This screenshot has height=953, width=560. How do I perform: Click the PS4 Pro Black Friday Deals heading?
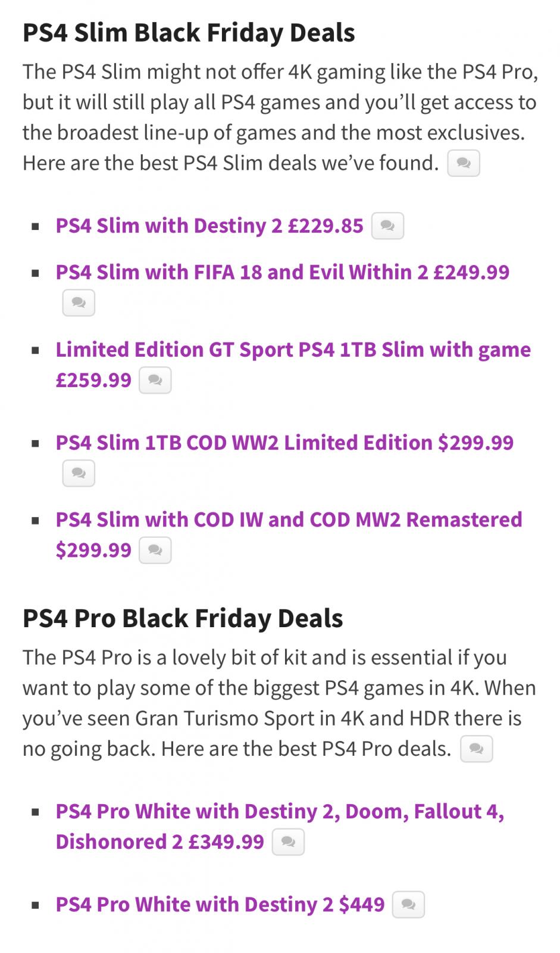pos(183,618)
